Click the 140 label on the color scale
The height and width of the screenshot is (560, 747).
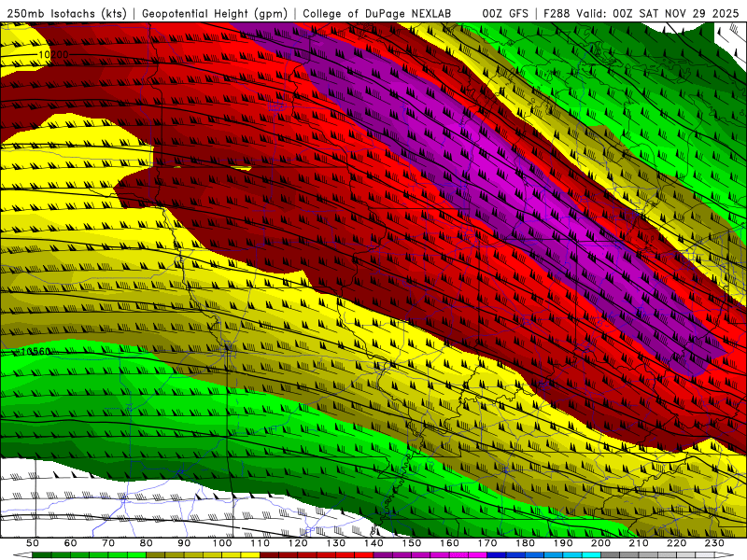coord(373,543)
